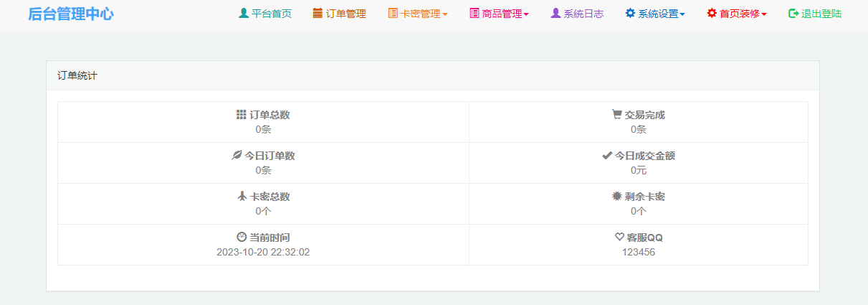Click the calendar icon beside 订单管理
This screenshot has height=305, width=868.
318,13
